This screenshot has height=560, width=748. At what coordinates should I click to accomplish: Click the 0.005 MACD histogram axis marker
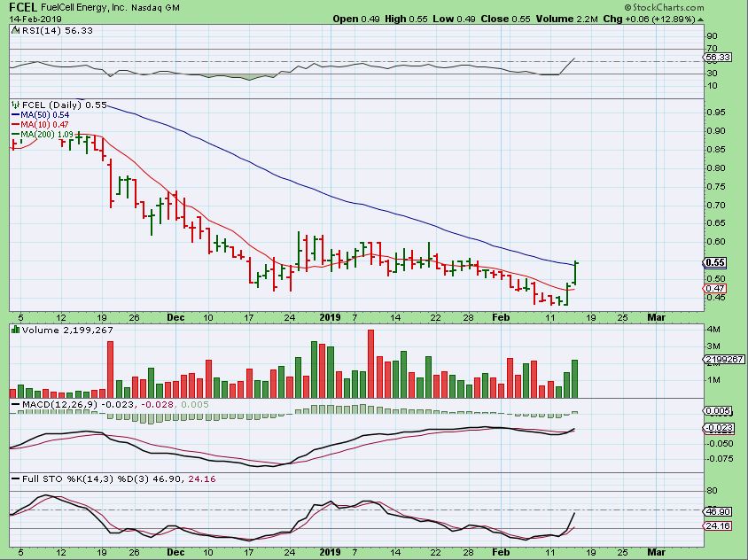[x=718, y=411]
